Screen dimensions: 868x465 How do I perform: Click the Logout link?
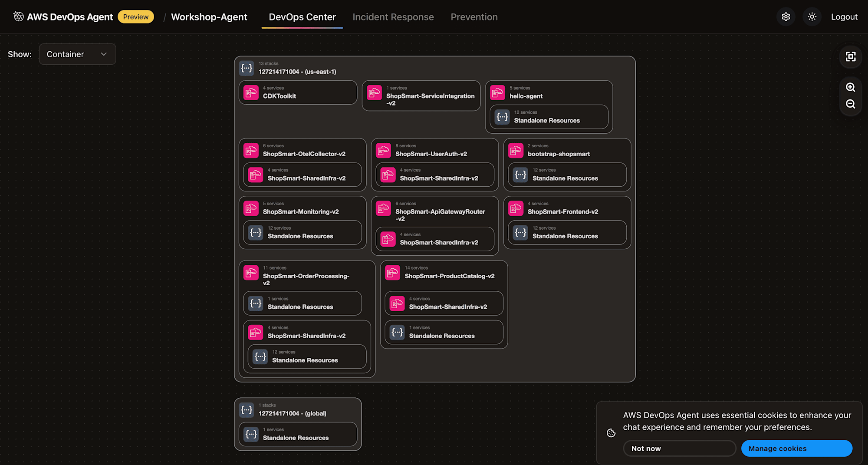(844, 17)
